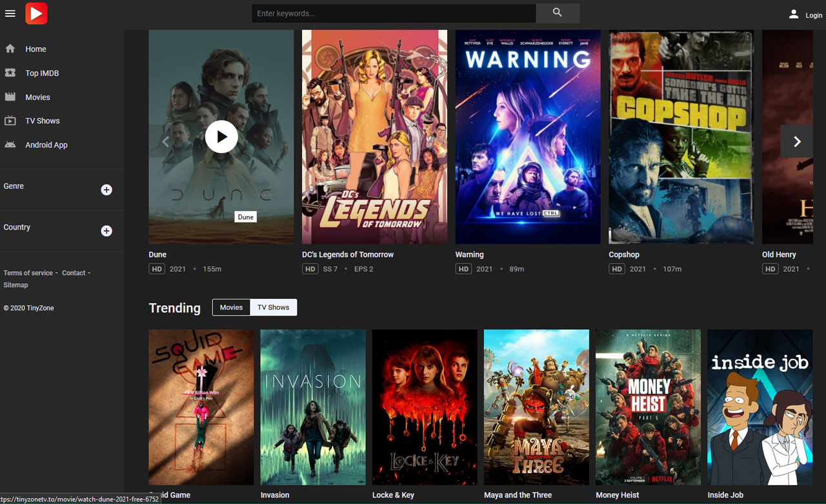826x504 pixels.
Task: Click the TinyZone red play logo
Action: [36, 13]
